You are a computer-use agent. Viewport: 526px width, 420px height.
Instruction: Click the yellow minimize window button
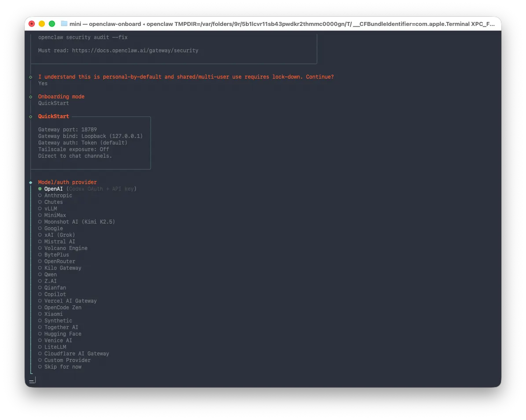(x=42, y=24)
